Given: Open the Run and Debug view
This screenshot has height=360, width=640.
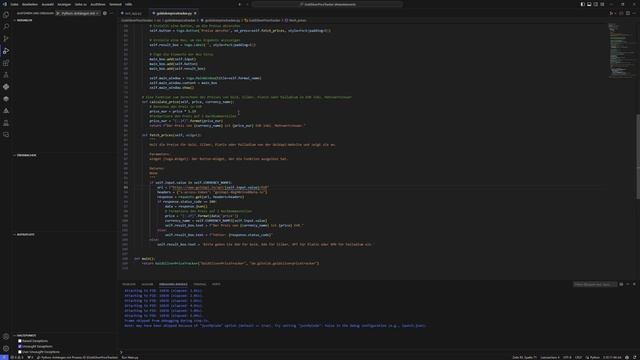Looking at the screenshot, I should (x=6, y=51).
